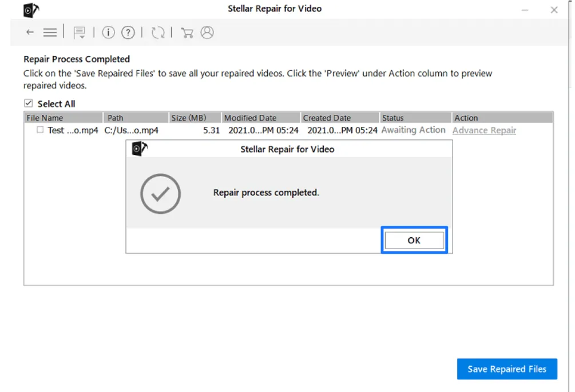Click the Advance Repair link
This screenshot has height=392, width=575.
[x=484, y=130]
